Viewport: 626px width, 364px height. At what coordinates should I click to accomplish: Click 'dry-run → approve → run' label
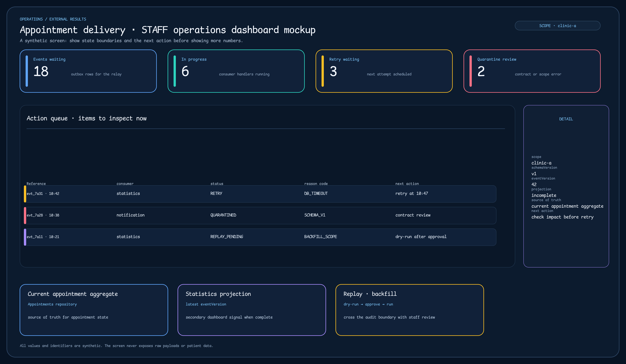(x=368, y=304)
